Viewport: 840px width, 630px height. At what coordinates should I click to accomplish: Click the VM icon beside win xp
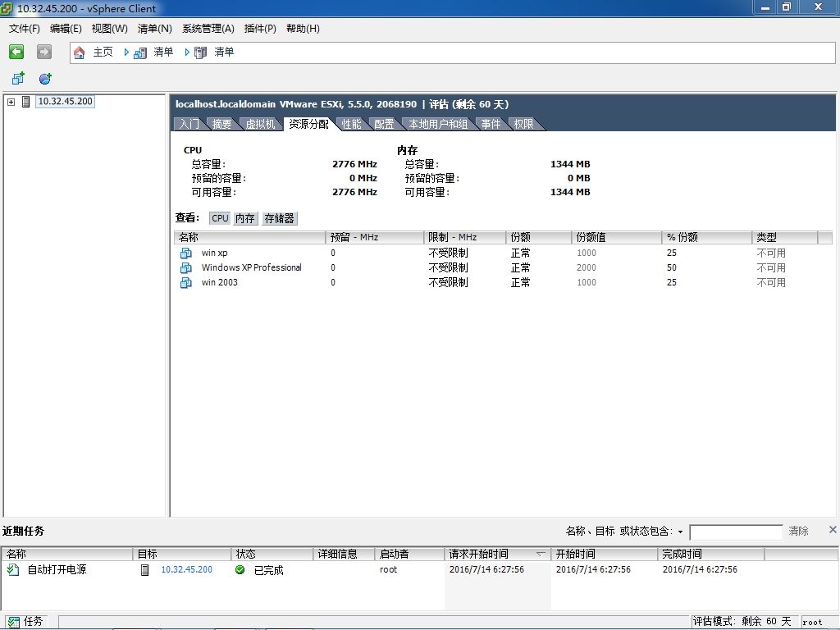[x=186, y=253]
